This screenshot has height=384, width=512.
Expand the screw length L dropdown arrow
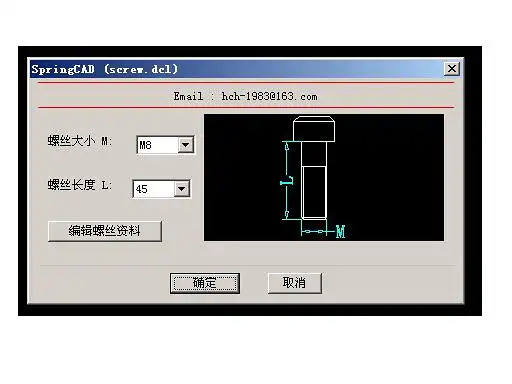tap(182, 189)
